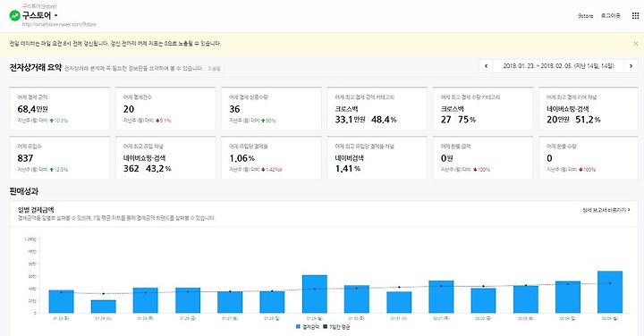Click the 01.23 bar in the chart

coord(61,301)
